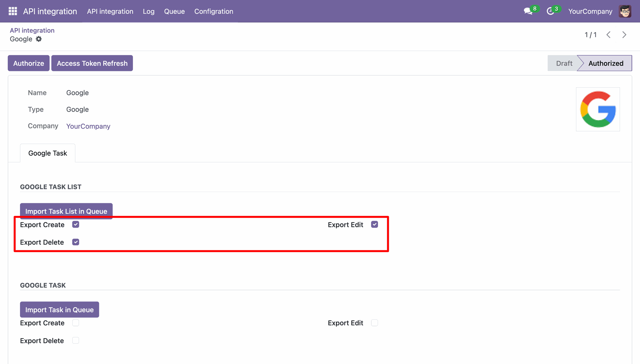Image resolution: width=640 pixels, height=364 pixels.
Task: Uncheck Export Create under Google Task List
Action: 76,224
